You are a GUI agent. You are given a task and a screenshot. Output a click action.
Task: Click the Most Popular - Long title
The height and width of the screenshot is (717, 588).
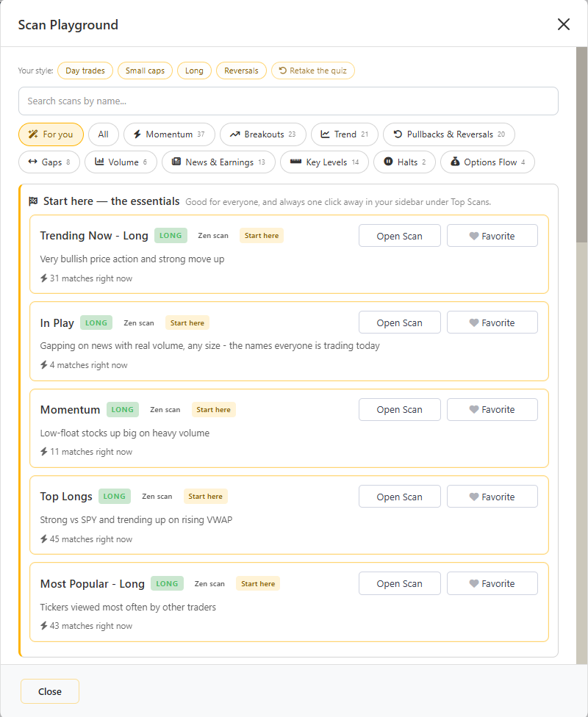[x=93, y=584]
